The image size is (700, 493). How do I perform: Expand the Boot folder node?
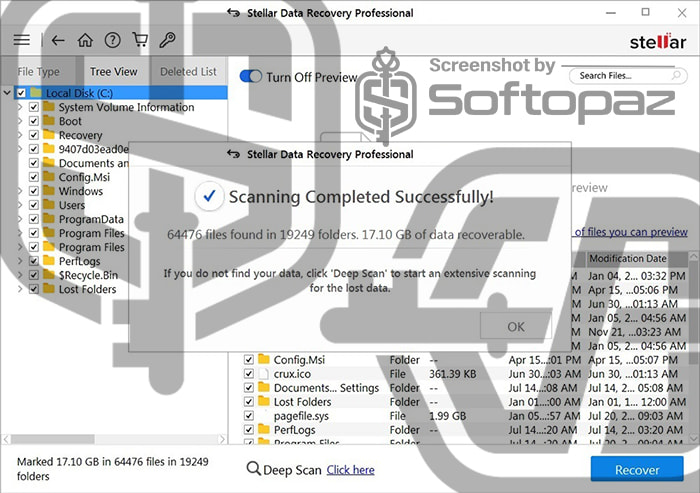point(20,121)
